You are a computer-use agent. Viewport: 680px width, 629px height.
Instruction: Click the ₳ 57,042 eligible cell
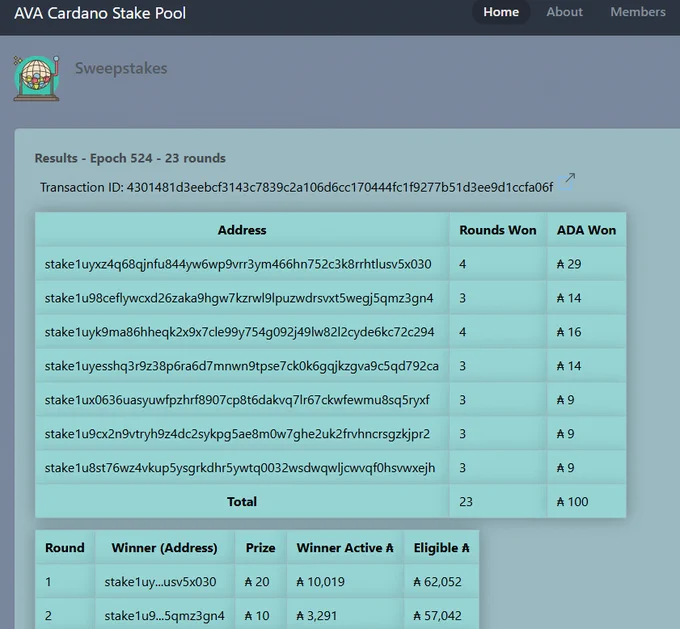441,616
